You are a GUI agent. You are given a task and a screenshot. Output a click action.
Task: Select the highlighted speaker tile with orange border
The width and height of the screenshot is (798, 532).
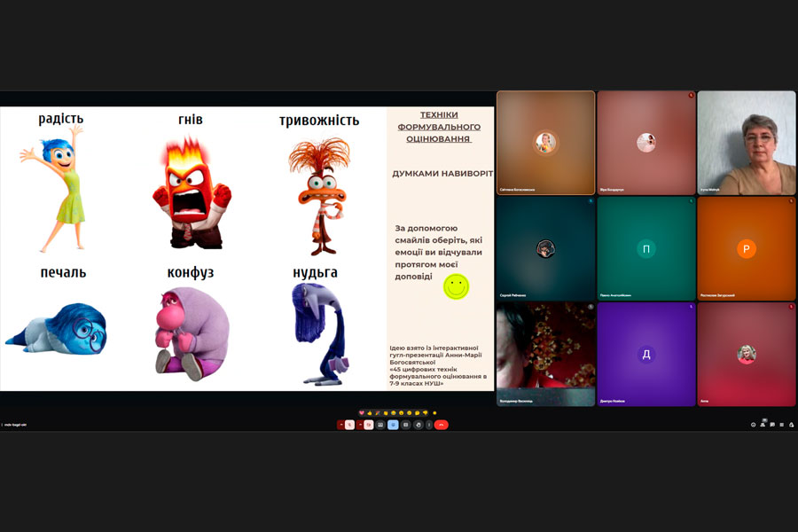pyautogui.click(x=545, y=143)
